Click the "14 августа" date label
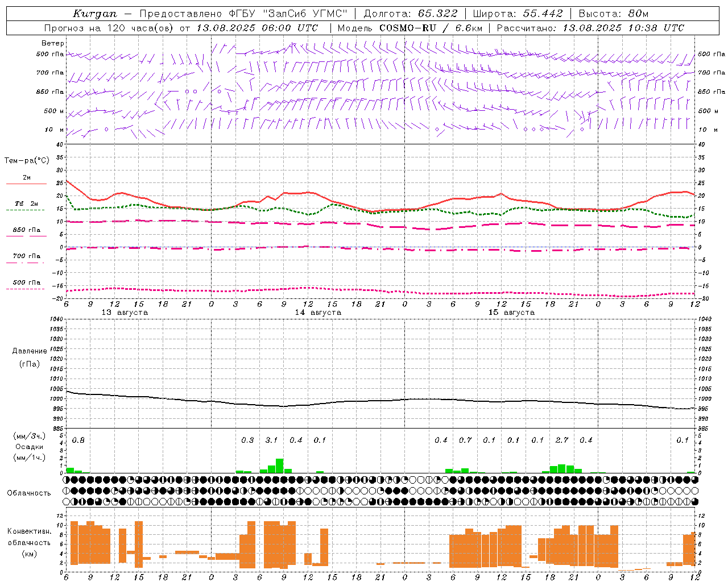 point(318,313)
